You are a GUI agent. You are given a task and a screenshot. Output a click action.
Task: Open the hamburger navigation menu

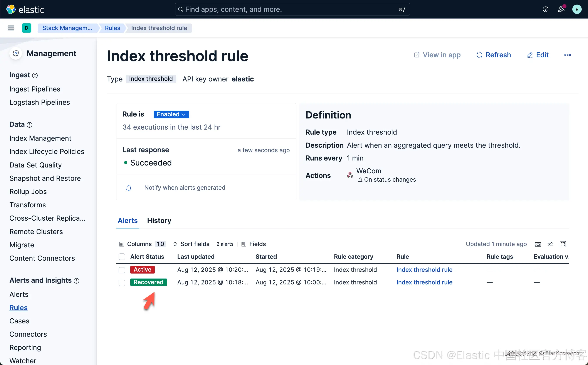(11, 28)
